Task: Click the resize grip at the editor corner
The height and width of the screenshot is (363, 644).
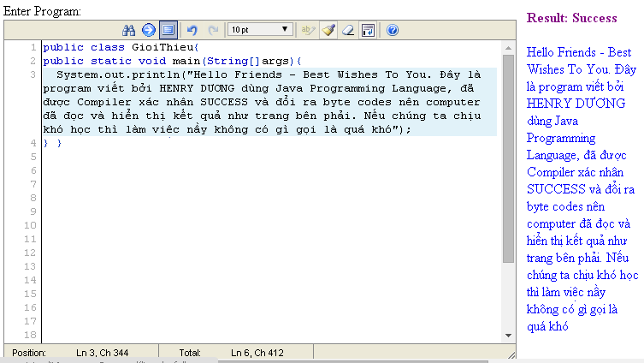Action: click(511, 354)
